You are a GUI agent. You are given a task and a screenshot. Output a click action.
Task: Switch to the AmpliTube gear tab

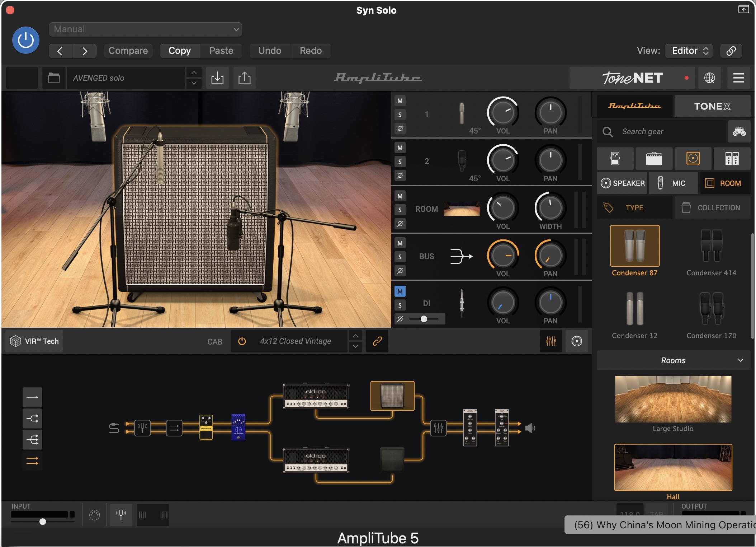coord(634,106)
